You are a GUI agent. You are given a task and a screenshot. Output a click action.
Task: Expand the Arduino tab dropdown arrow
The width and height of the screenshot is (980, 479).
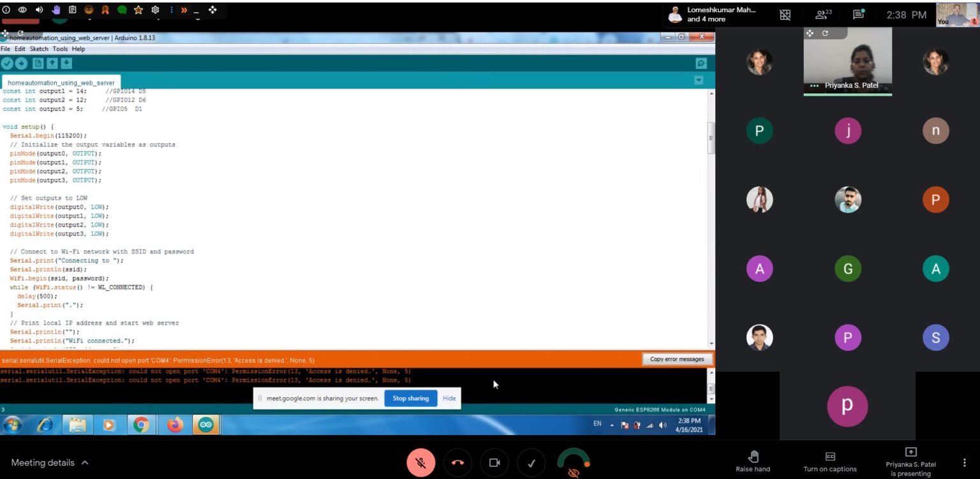pyautogui.click(x=699, y=80)
